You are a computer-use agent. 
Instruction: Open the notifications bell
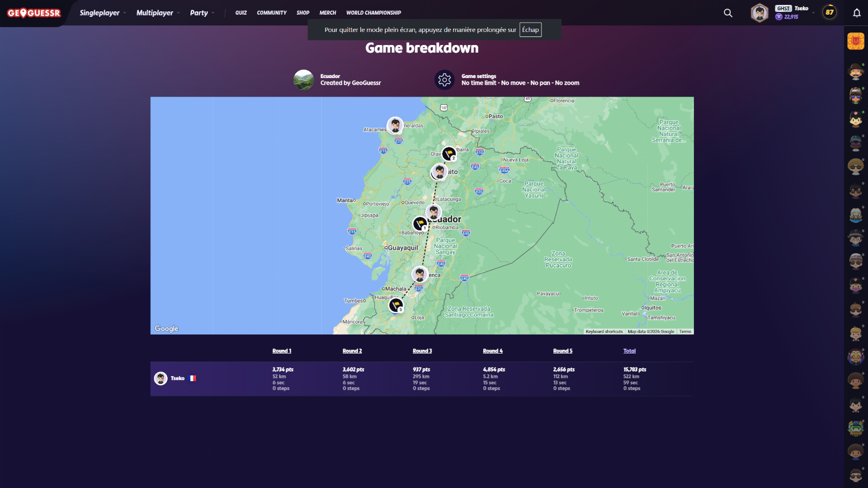[857, 13]
